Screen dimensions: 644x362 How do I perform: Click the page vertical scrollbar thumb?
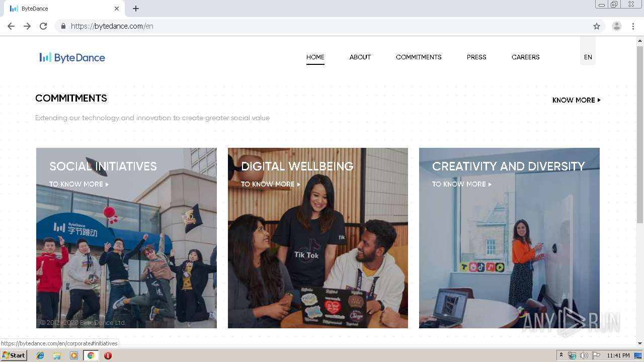(x=640, y=135)
